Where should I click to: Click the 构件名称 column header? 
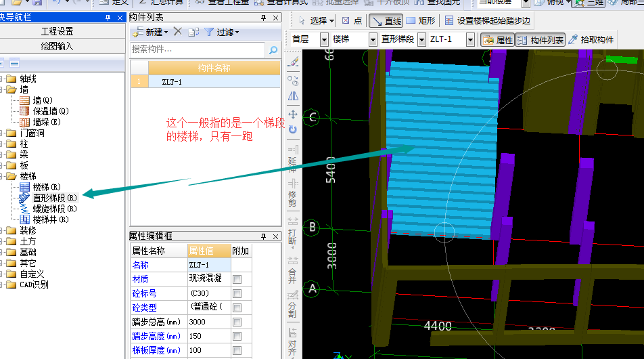[214, 68]
